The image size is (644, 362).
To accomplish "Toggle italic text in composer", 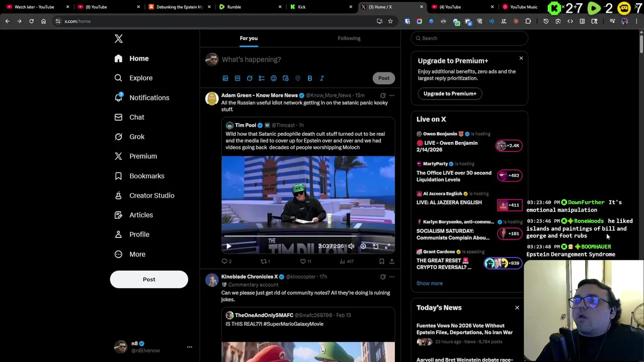I will tap(322, 78).
